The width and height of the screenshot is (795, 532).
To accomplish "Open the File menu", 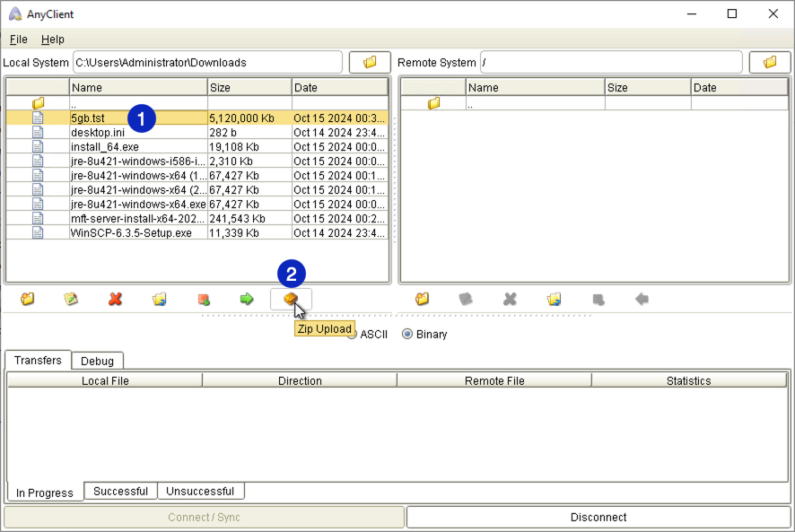I will [19, 39].
